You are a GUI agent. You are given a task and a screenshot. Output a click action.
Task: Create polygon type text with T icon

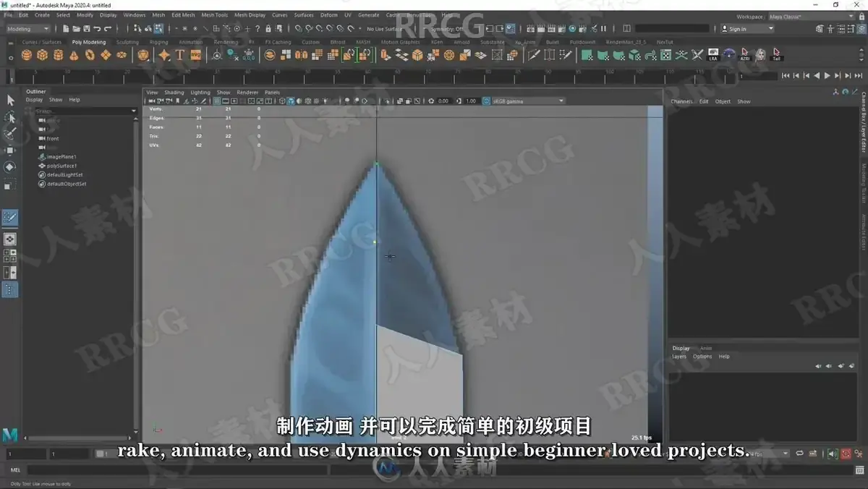click(x=179, y=55)
